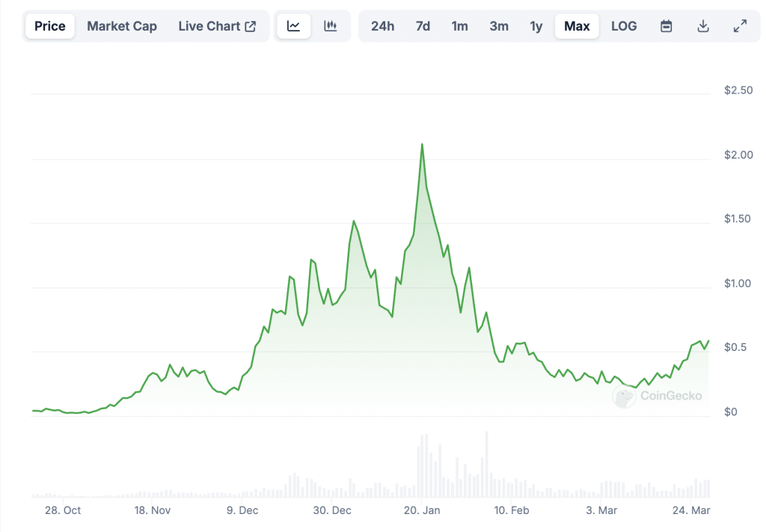Viewport: 766px width, 532px height.
Task: Select the Max time range
Action: 577,26
